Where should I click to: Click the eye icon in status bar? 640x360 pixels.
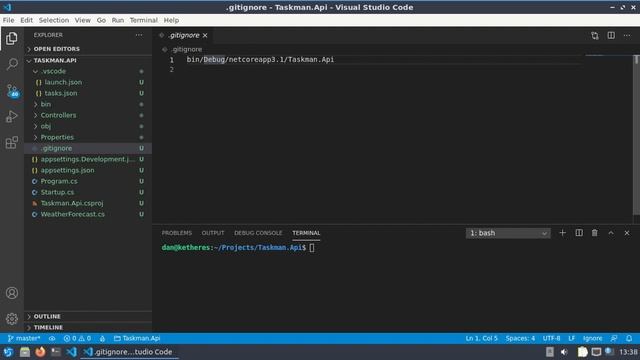52,338
